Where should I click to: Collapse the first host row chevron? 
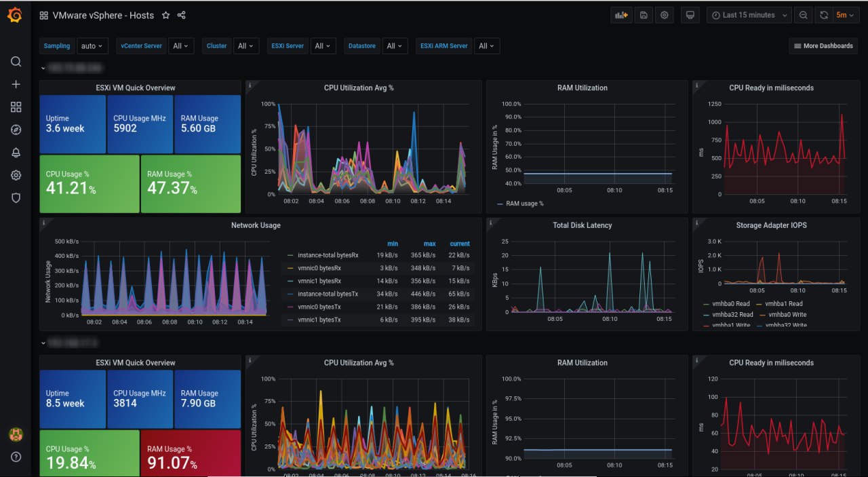(43, 69)
